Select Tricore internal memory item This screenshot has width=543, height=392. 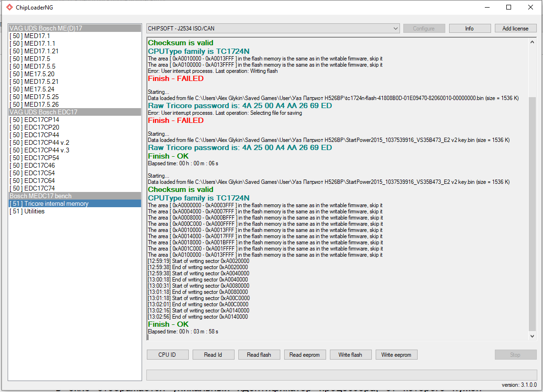click(56, 203)
